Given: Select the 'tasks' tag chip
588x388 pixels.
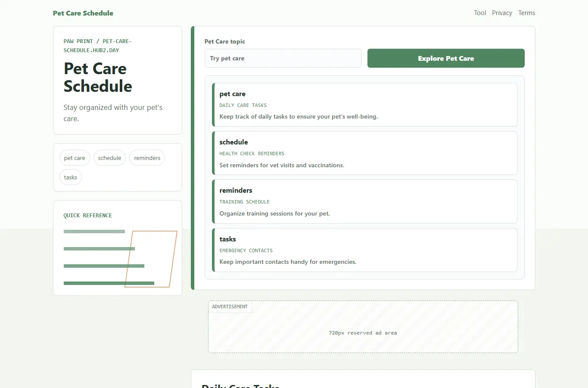Looking at the screenshot, I should click(71, 177).
